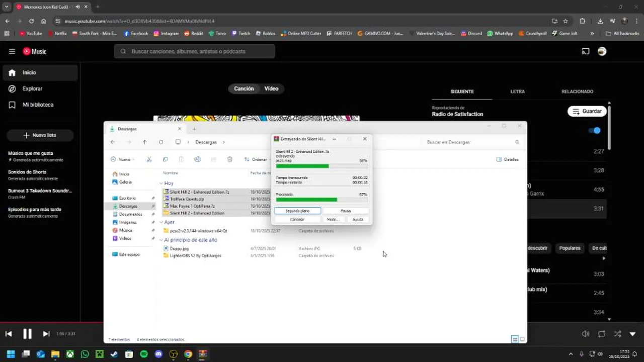Expand the Descargas breadcrumb chevron
The width and height of the screenshot is (644, 362).
(x=223, y=142)
